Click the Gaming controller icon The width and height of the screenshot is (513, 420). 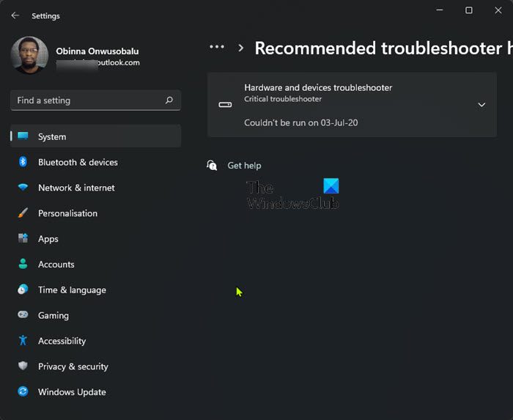click(x=23, y=315)
